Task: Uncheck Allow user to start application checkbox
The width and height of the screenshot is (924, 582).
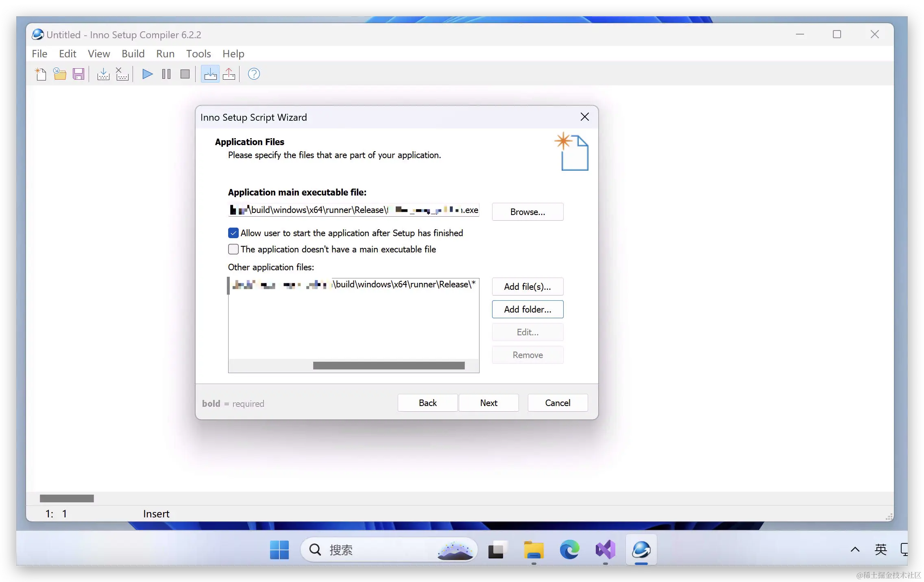Action: pyautogui.click(x=233, y=233)
